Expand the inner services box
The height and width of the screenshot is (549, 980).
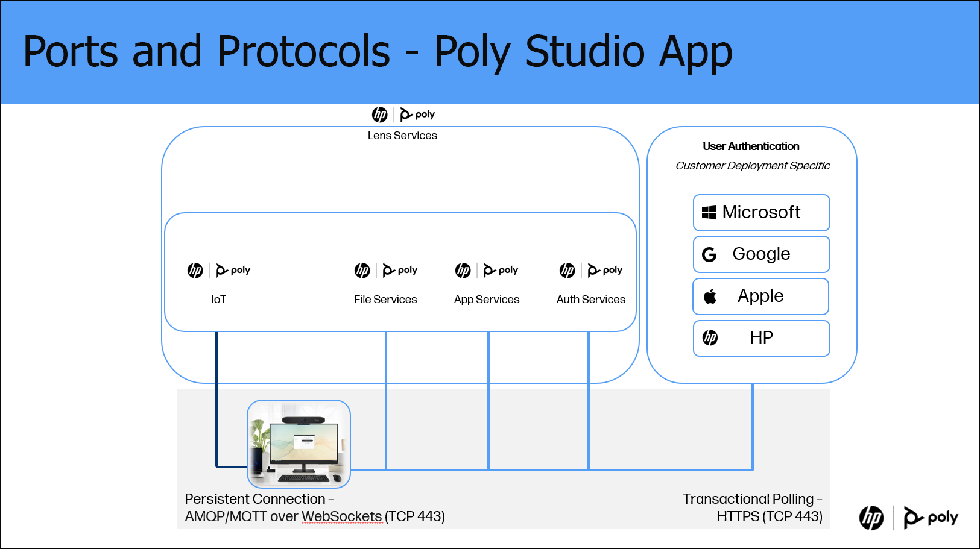[400, 272]
